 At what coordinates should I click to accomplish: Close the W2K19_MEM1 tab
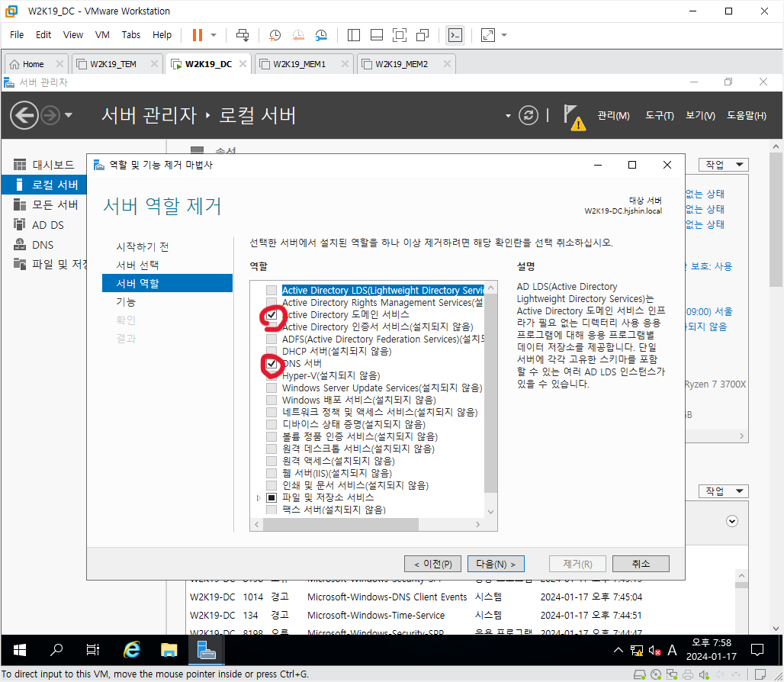pyautogui.click(x=345, y=64)
